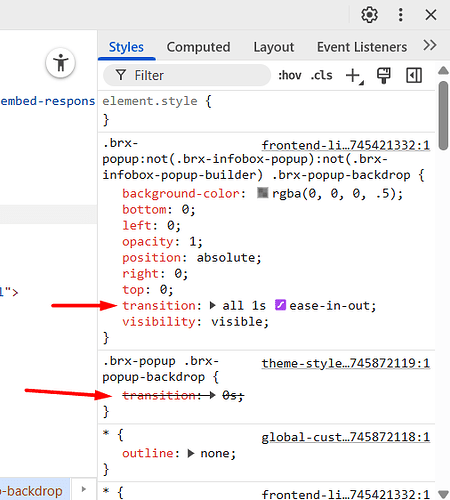Click the accessibility widget button
The height and width of the screenshot is (500, 450).
coord(61,63)
